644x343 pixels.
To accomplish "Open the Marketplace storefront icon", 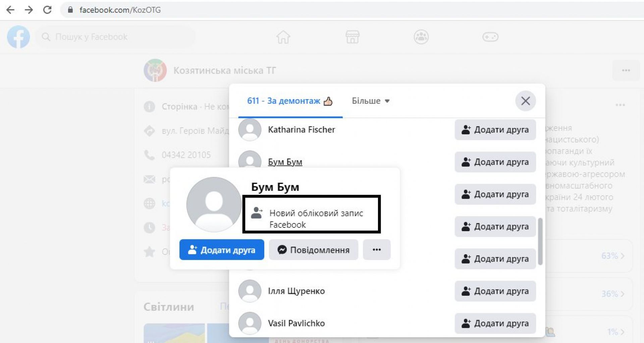I will click(352, 37).
